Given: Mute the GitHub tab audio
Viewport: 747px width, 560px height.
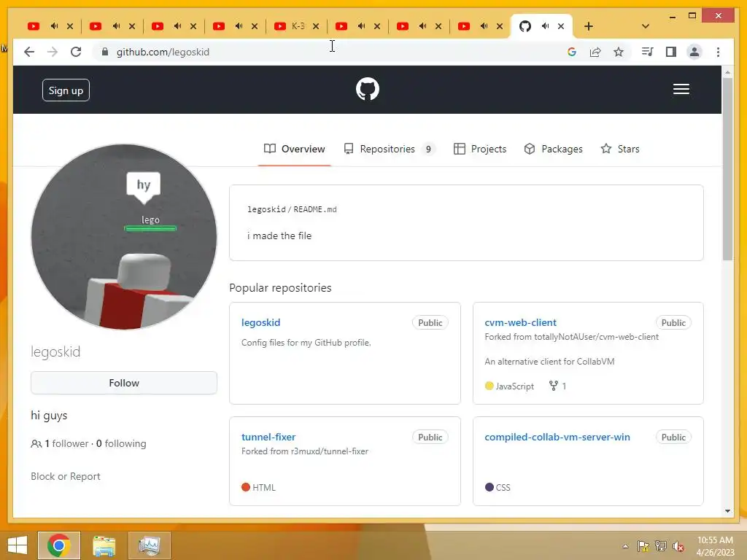Looking at the screenshot, I should (x=545, y=26).
